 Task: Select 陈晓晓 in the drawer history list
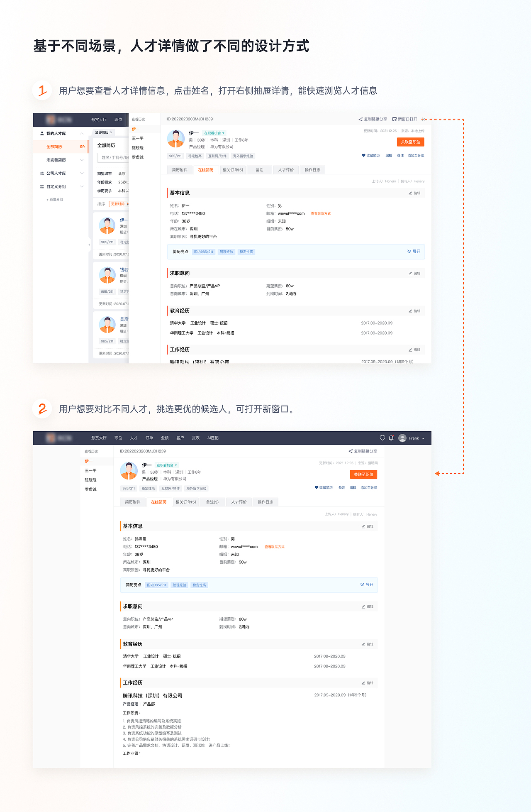tap(138, 148)
